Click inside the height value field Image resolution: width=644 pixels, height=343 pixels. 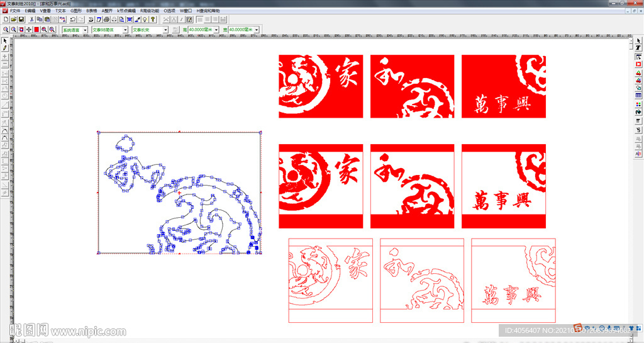201,30
